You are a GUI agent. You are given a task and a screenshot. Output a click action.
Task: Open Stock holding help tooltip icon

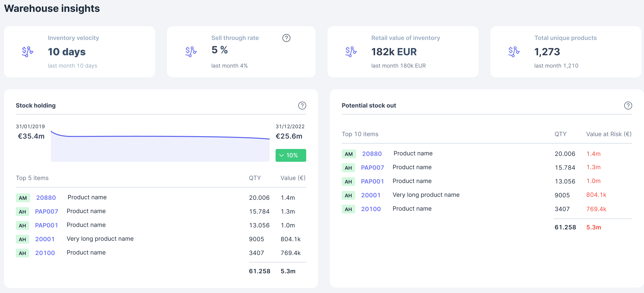point(302,106)
